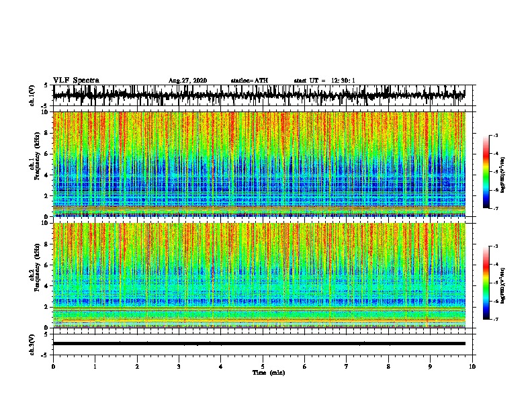Click the time axis tick label "1"
The width and height of the screenshot is (532, 411).
click(95, 367)
